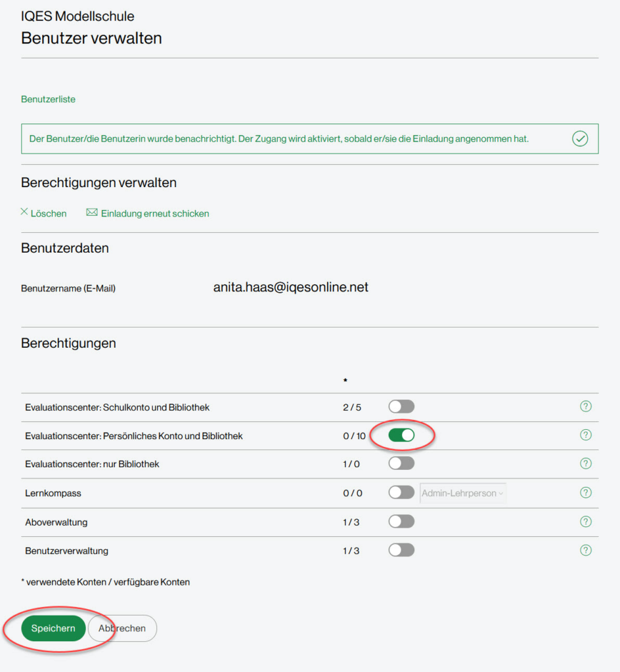The image size is (620, 672).
Task: Open the Admin-Lehrperson dropdown
Action: pos(462,493)
